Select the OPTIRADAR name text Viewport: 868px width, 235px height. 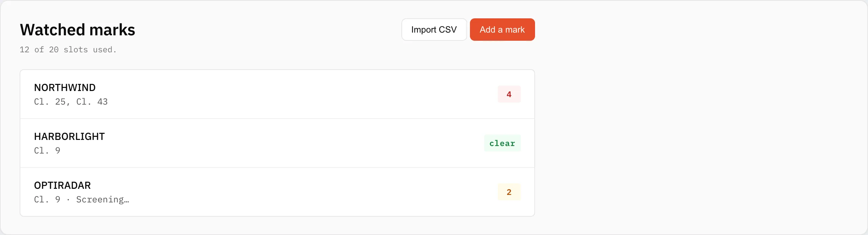click(62, 185)
